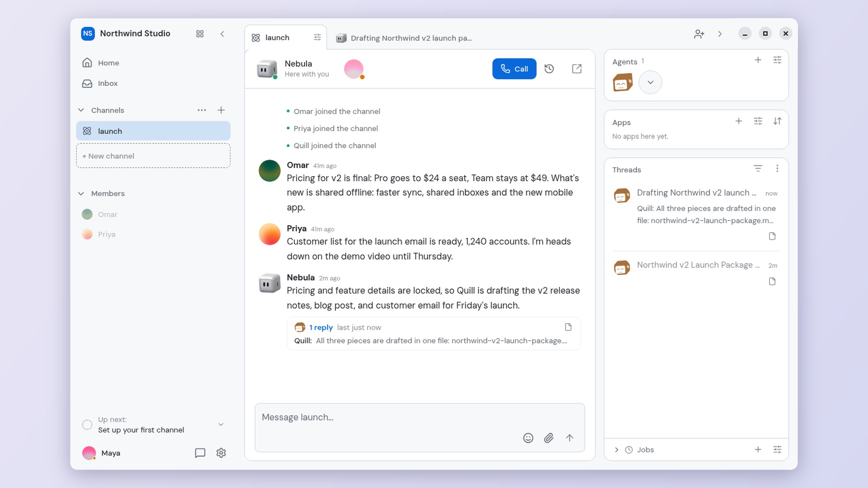Screen dimensions: 868x488
Task: Add an agent with the plus icon
Action: [x=758, y=60]
